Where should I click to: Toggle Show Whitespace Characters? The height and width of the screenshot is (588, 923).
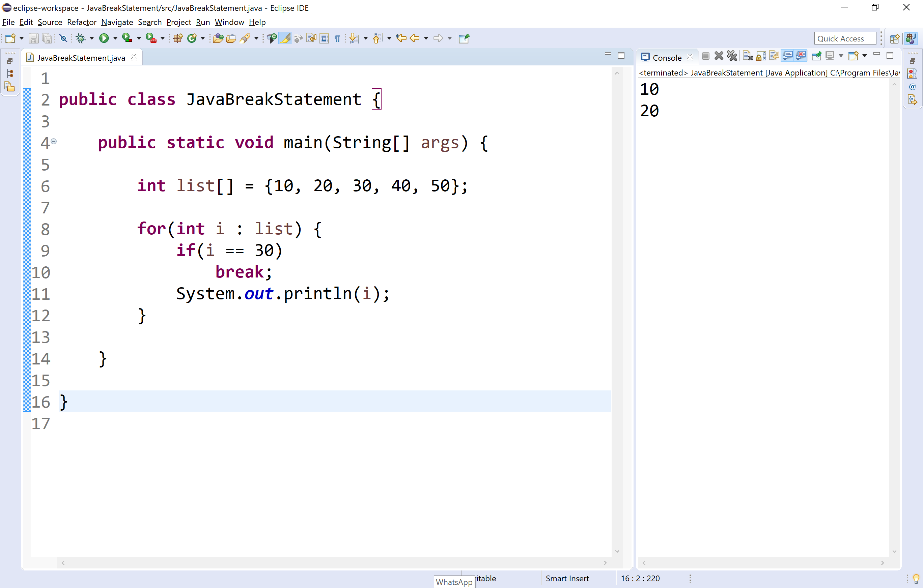(x=337, y=38)
